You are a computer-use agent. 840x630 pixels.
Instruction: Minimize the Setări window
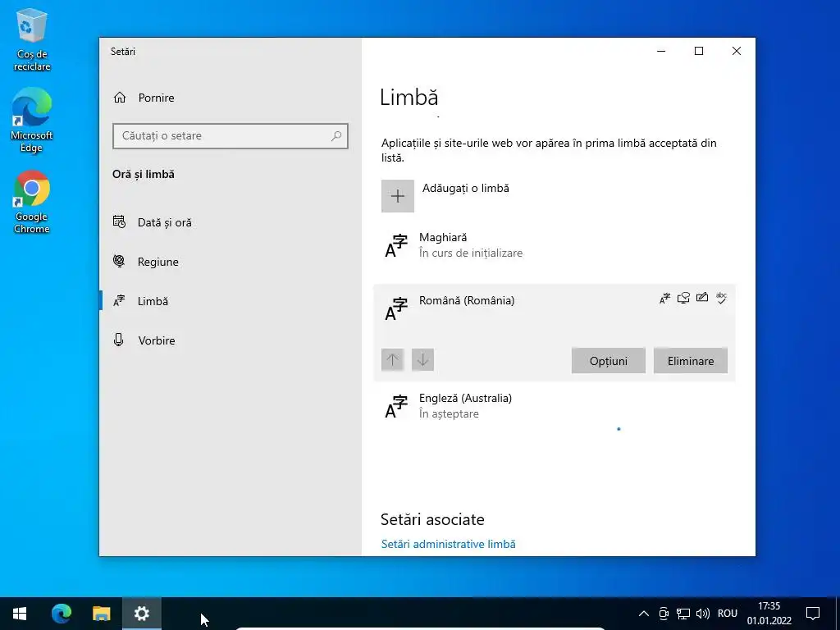[661, 51]
